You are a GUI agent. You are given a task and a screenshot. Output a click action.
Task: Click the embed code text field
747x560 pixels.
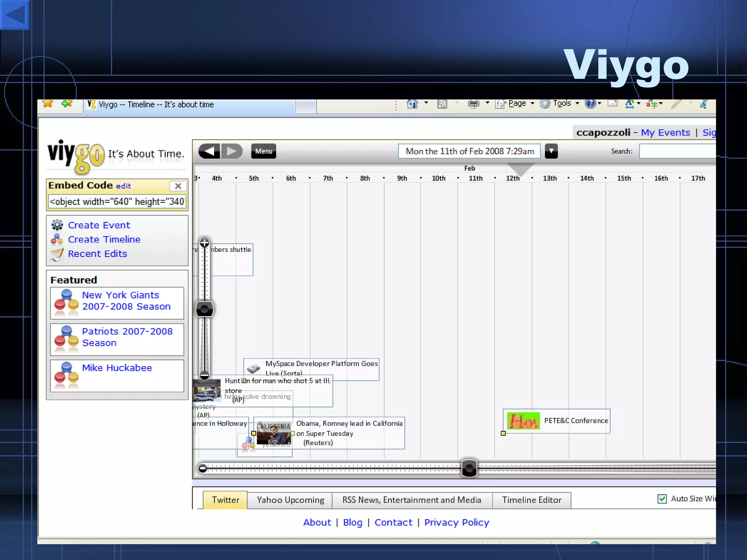(117, 202)
